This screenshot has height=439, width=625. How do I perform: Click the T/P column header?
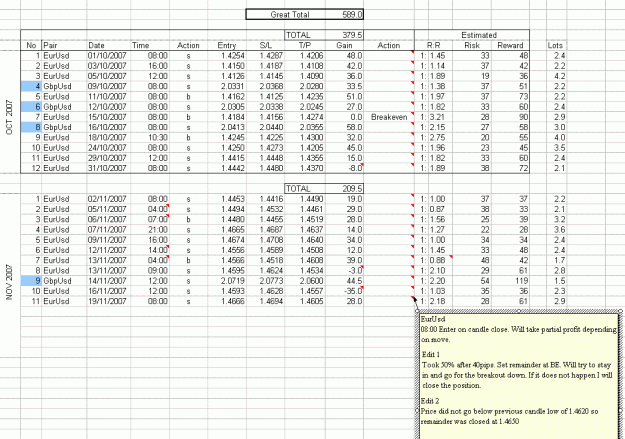pyautogui.click(x=305, y=45)
